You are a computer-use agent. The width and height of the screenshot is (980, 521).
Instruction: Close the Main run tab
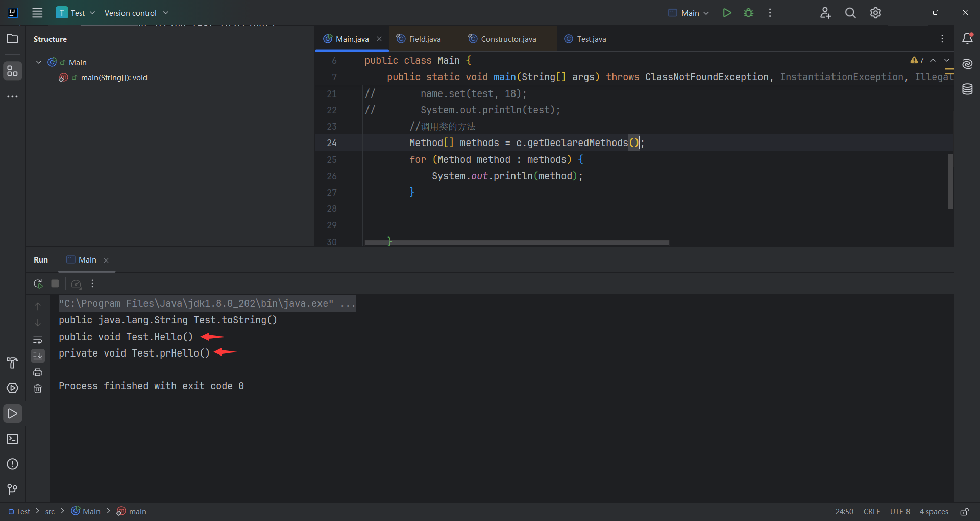tap(106, 260)
